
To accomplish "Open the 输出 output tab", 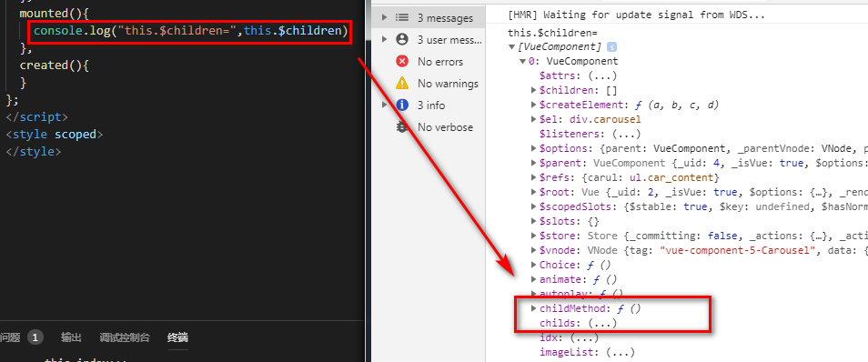I will (71, 337).
